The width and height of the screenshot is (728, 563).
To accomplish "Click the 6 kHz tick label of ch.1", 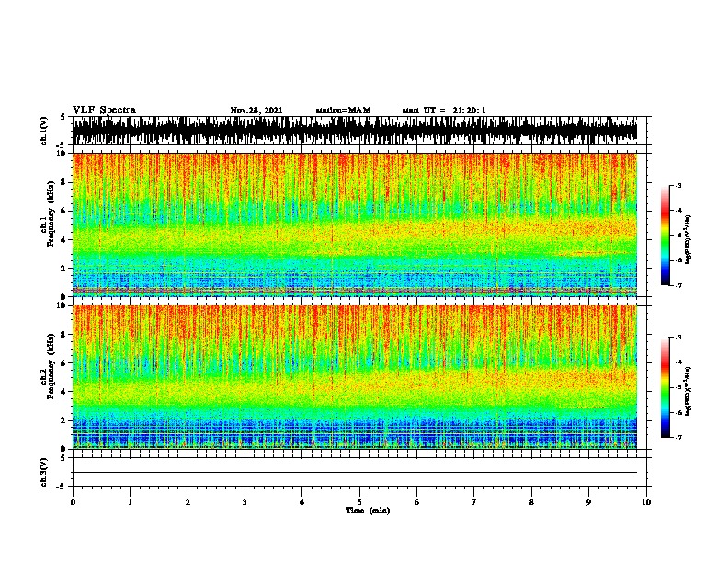I will 65,211.
